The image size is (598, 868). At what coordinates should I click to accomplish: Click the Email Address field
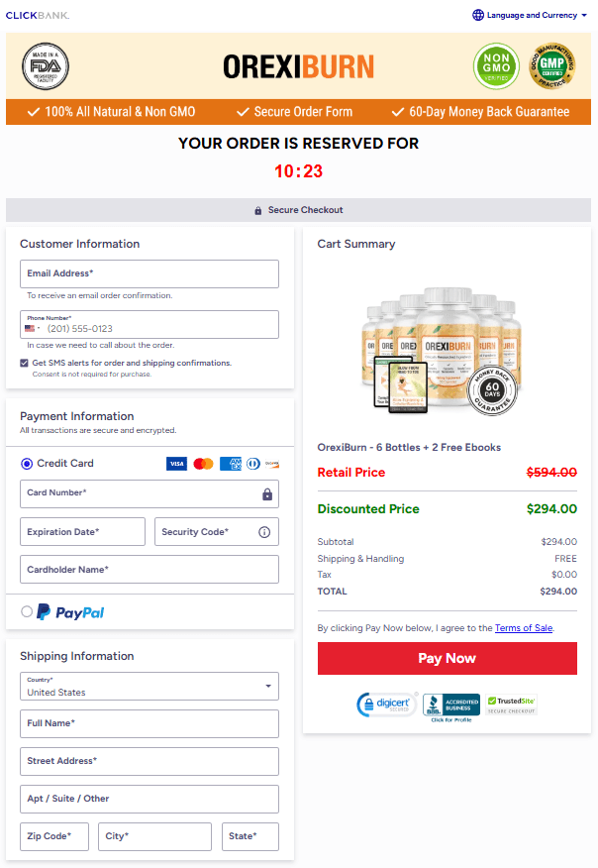(149, 273)
